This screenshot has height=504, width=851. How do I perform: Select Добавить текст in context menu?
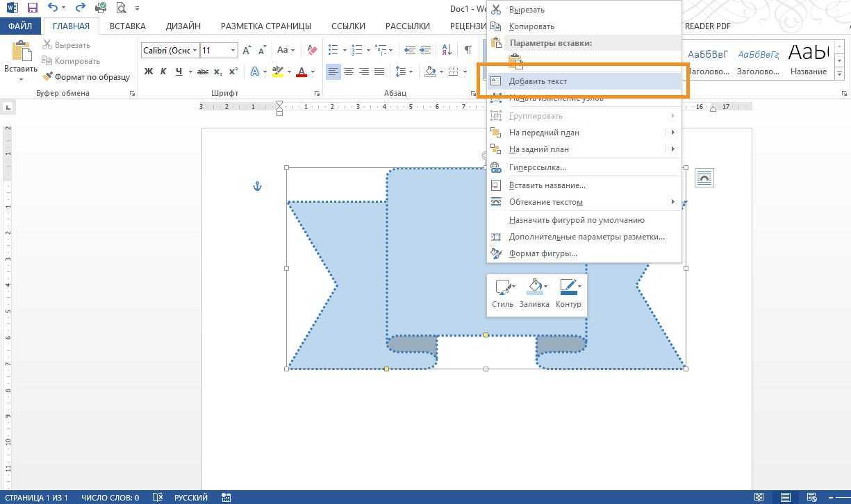click(x=584, y=81)
